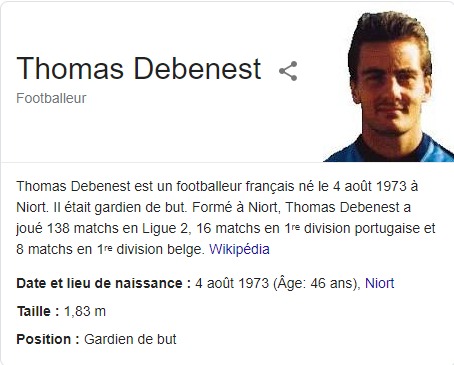Click the 1,83 m height value
Image resolution: width=454 pixels, height=365 pixels.
85,311
